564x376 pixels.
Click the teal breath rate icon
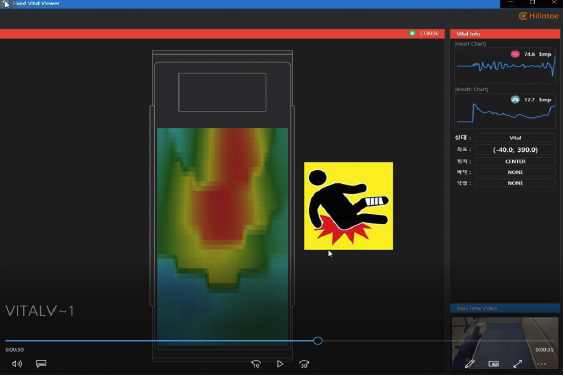pos(515,99)
